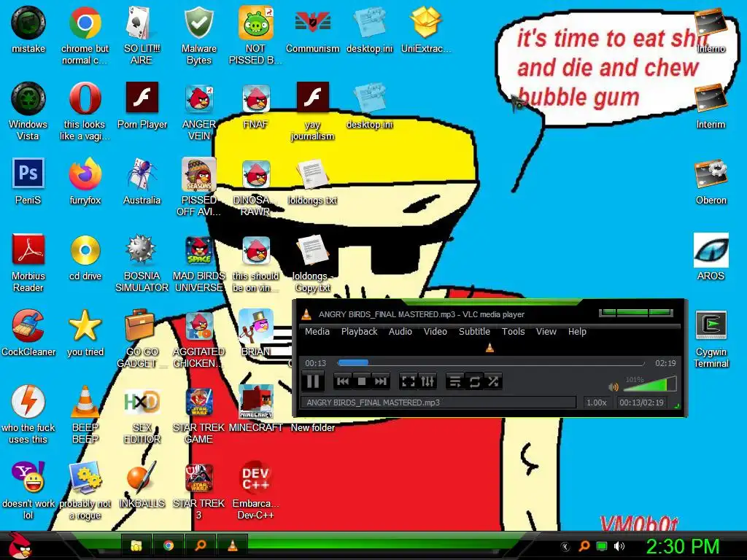Click the 1.00x playback speed indicator
Viewport: 747px width, 560px height.
pos(597,402)
